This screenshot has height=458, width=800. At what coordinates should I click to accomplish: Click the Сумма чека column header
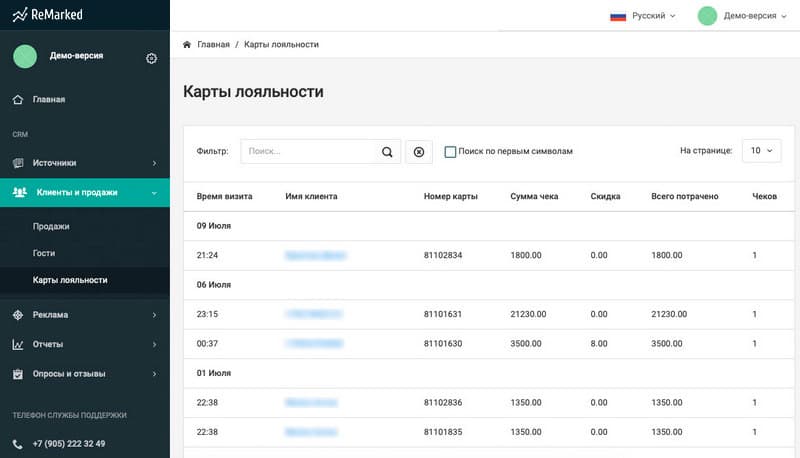534,196
